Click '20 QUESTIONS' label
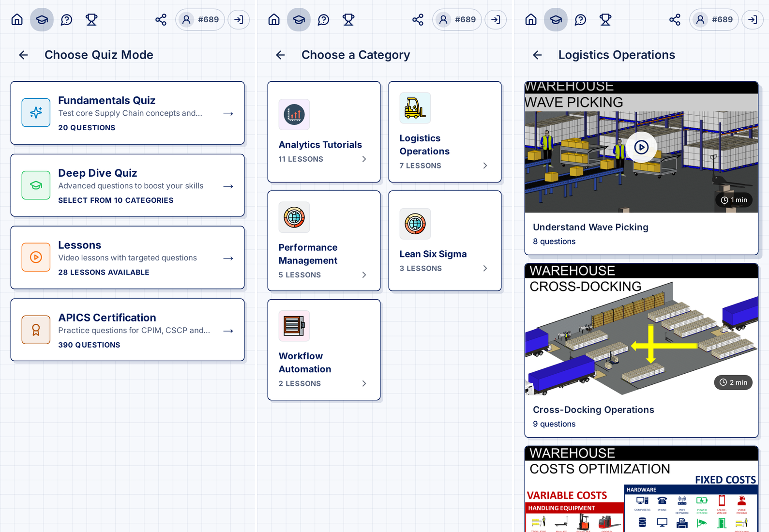769x532 pixels. click(x=87, y=128)
